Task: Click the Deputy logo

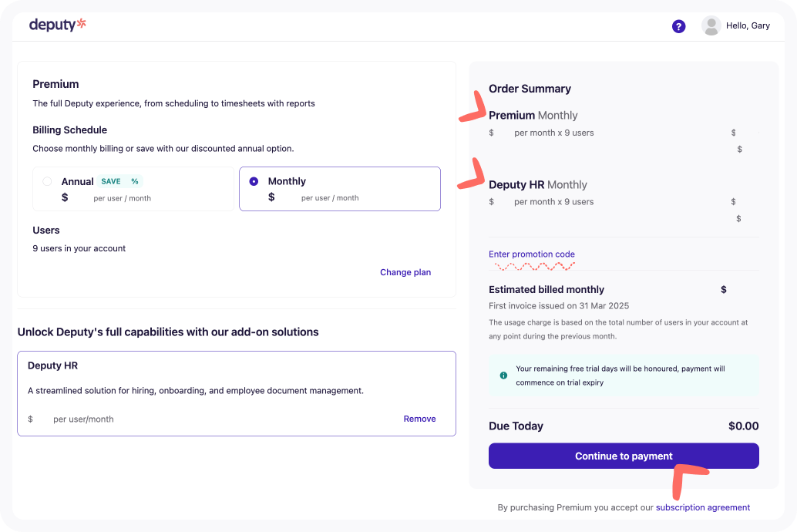Action: point(58,25)
